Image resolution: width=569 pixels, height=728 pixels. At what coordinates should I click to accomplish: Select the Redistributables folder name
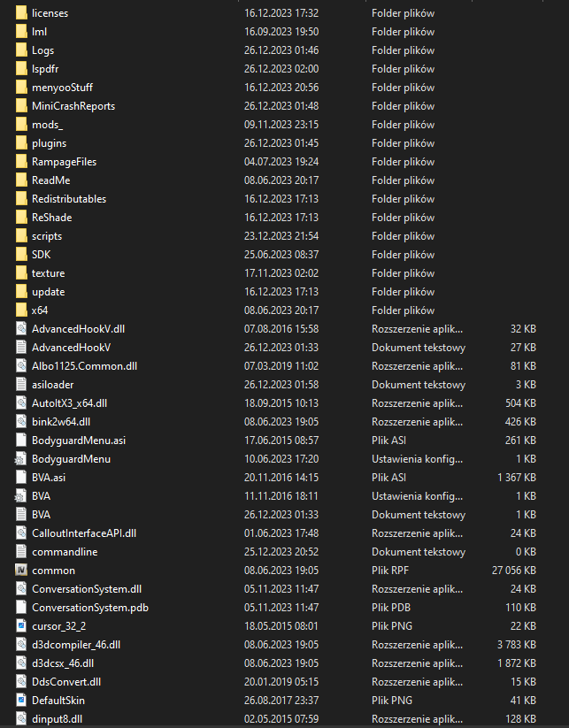click(69, 199)
